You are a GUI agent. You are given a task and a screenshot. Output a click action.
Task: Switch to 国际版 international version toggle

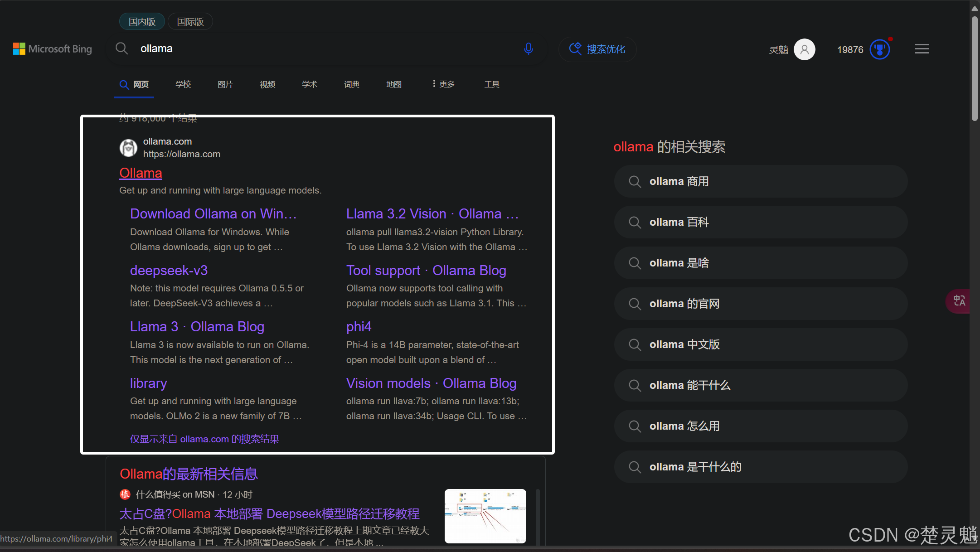point(190,22)
